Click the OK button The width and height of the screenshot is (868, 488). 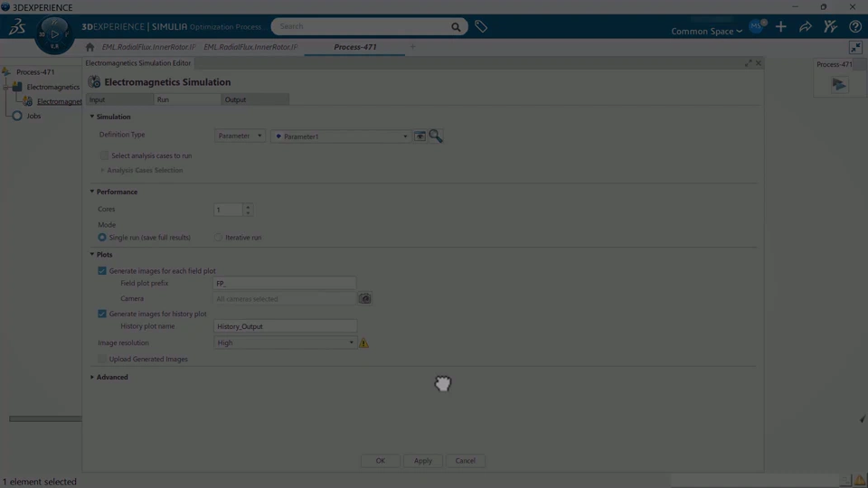coord(381,460)
